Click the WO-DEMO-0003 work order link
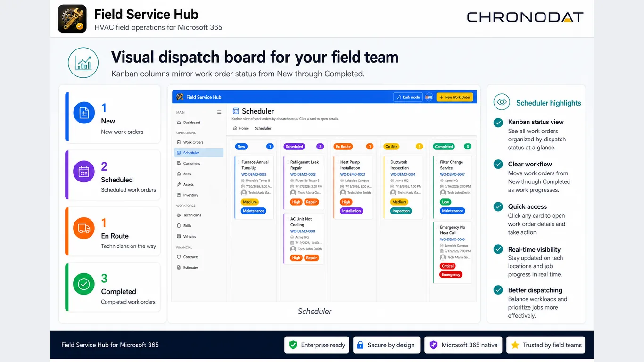Viewport: 644px width, 362px height. [353, 174]
